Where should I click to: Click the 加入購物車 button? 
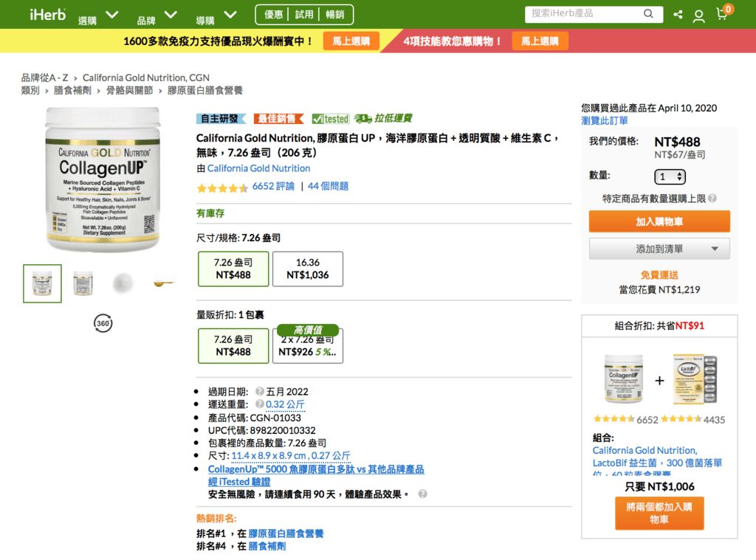click(x=659, y=221)
